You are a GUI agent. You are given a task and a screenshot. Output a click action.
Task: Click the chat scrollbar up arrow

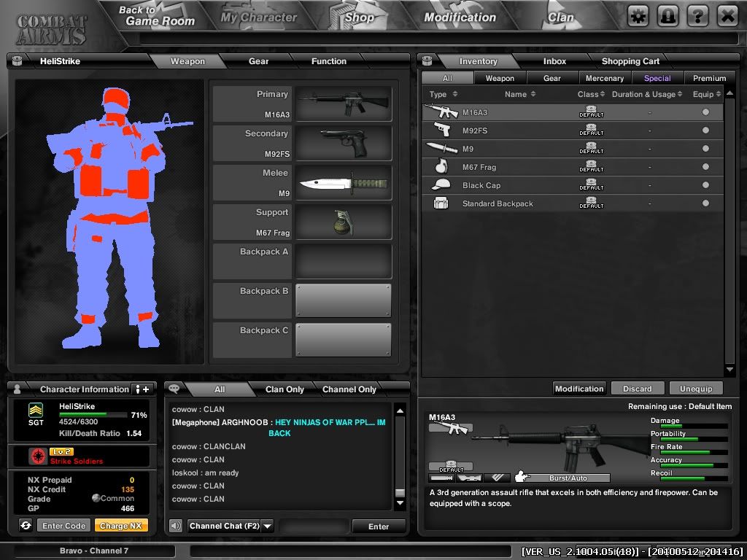click(400, 411)
